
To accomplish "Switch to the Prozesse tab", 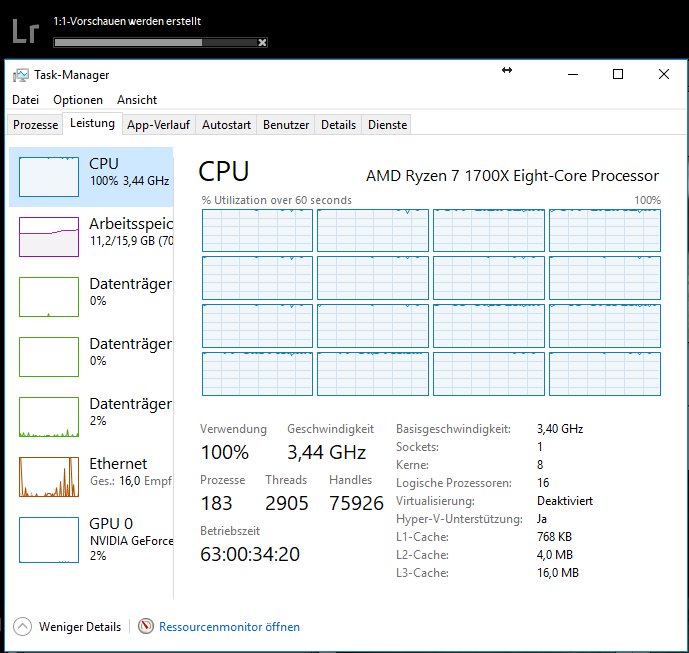I will pos(36,125).
